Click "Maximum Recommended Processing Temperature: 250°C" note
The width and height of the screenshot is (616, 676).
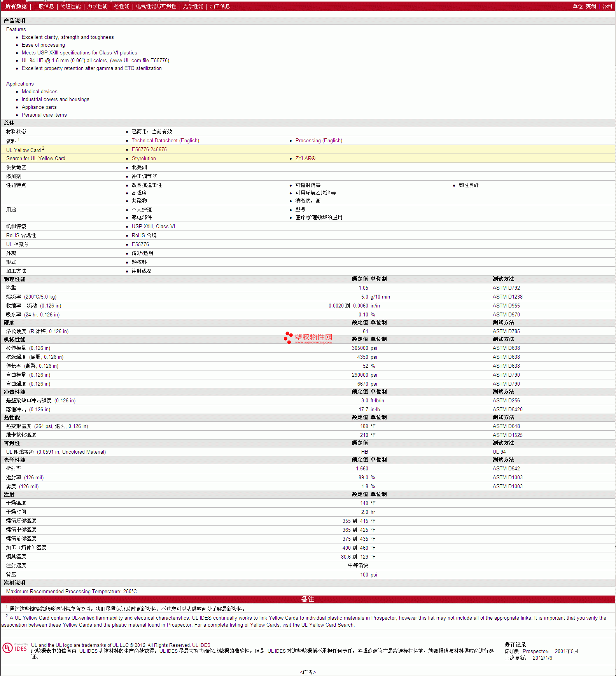click(72, 592)
